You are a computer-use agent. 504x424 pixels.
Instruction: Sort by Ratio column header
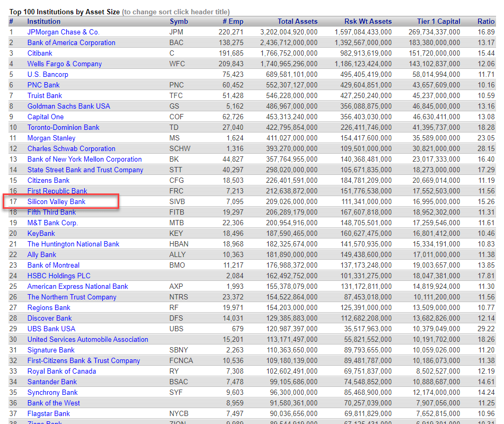(486, 22)
